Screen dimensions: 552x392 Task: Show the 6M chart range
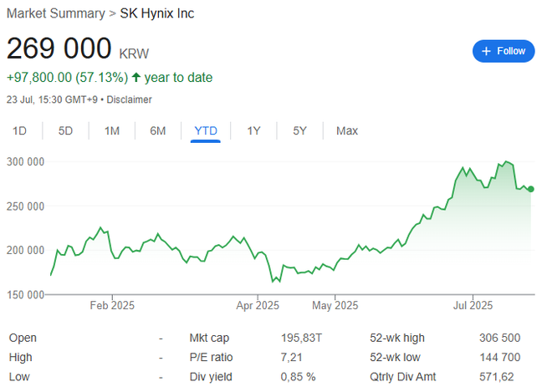tap(158, 131)
